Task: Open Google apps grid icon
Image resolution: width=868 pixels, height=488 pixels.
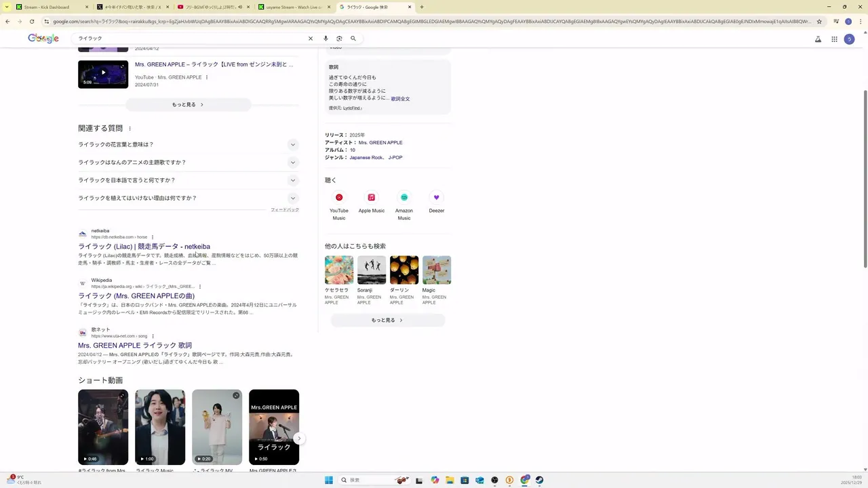Action: pyautogui.click(x=834, y=39)
